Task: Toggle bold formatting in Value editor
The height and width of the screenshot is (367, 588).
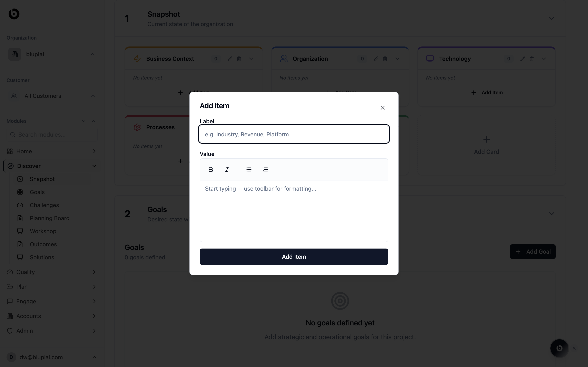Action: point(211,169)
